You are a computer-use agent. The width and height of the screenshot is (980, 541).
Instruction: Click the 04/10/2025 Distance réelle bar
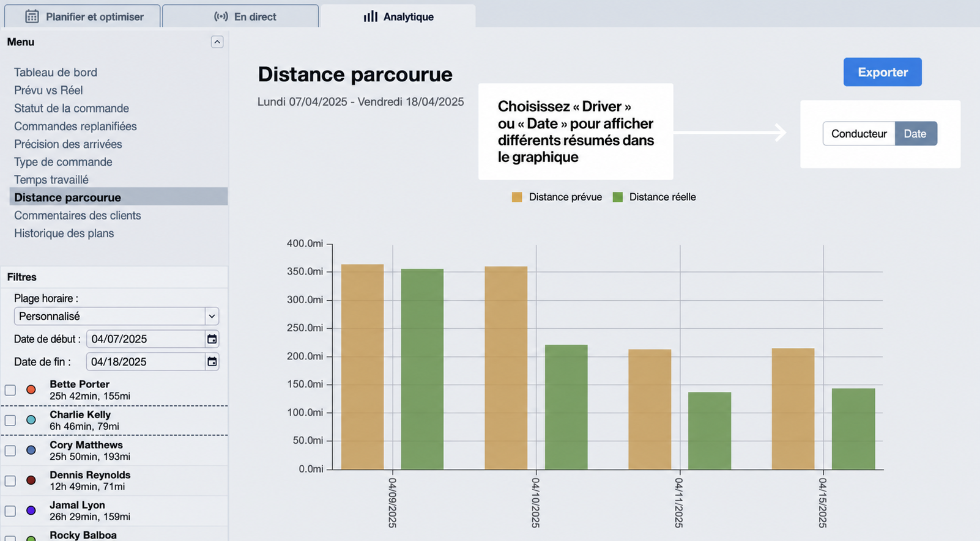point(566,407)
